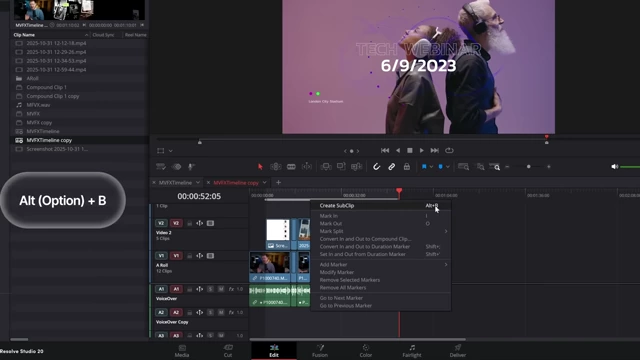Mute the VoiceOver track

tap(221, 289)
